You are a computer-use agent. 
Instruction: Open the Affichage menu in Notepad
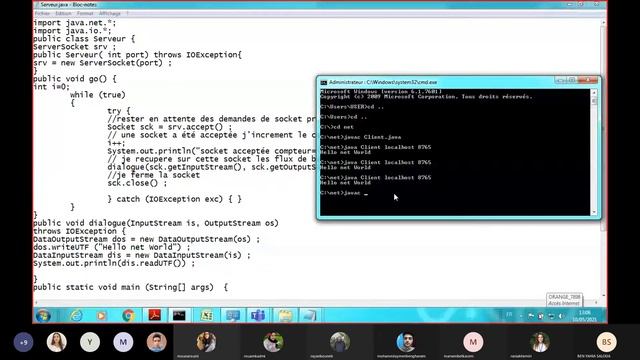(109, 13)
